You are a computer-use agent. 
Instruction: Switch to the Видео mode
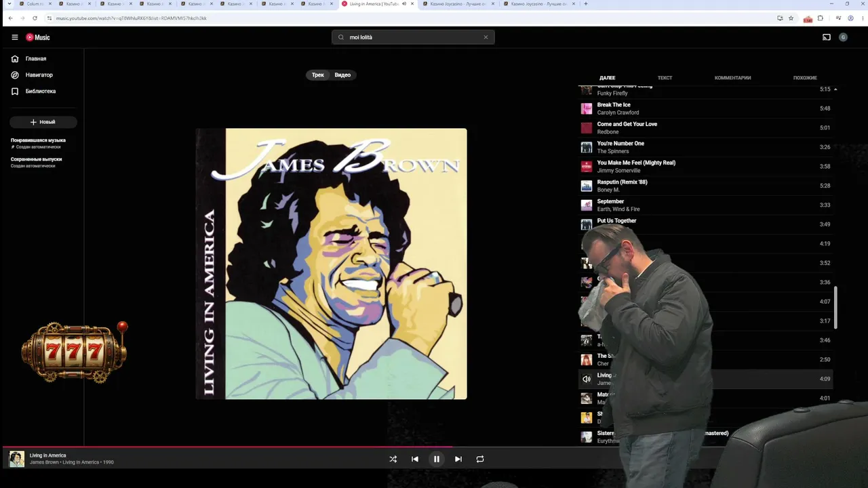point(342,75)
